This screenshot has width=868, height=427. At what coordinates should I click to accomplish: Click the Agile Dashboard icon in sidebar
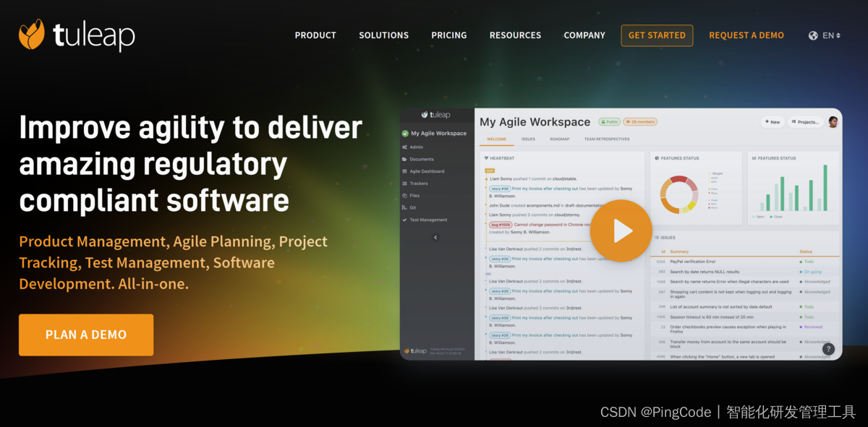(404, 171)
